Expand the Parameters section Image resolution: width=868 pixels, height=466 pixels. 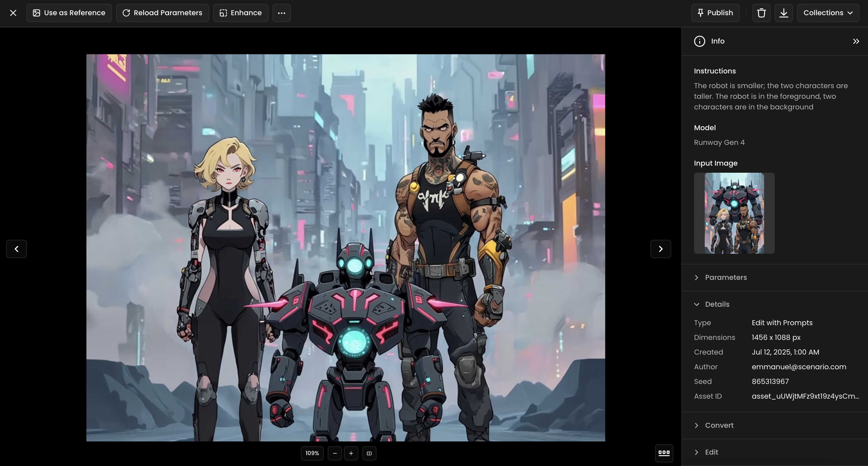(x=726, y=277)
